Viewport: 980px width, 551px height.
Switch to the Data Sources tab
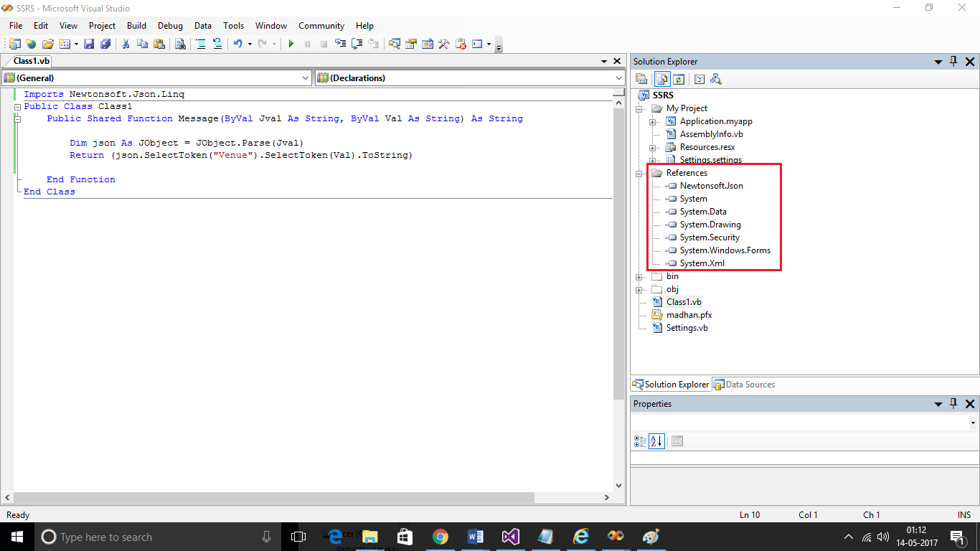coord(745,385)
